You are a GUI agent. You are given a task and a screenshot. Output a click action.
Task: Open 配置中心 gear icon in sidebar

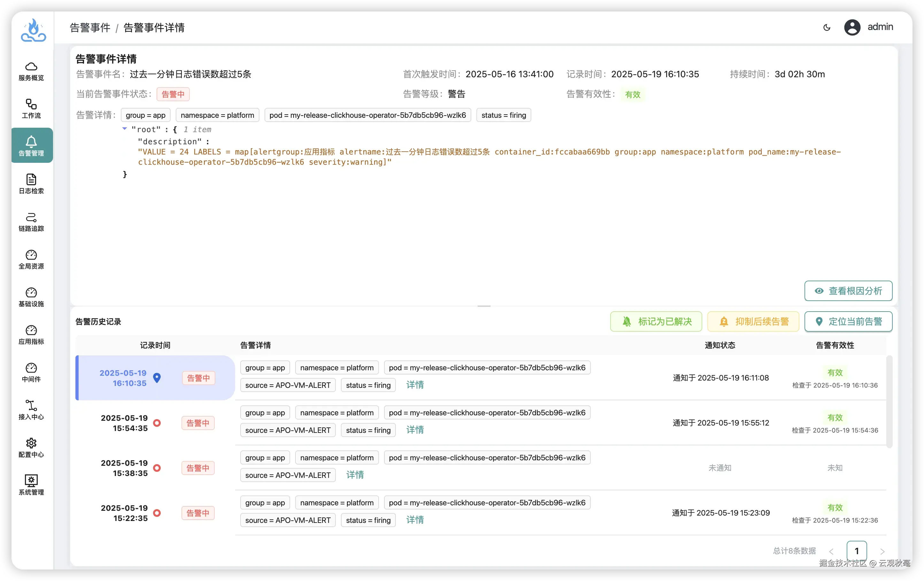31,443
